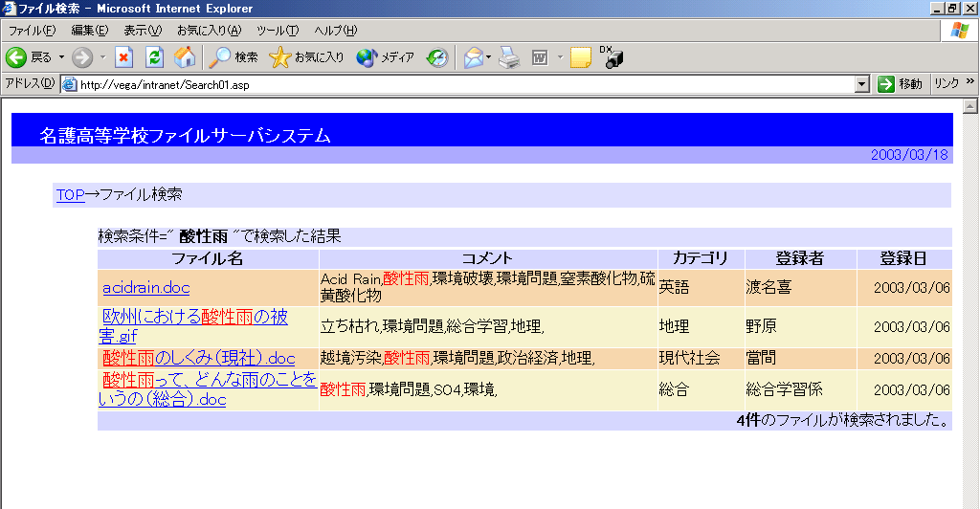Screen dimensions: 980x509
Task: Open the acidrain.doc file link
Action: pos(146,287)
